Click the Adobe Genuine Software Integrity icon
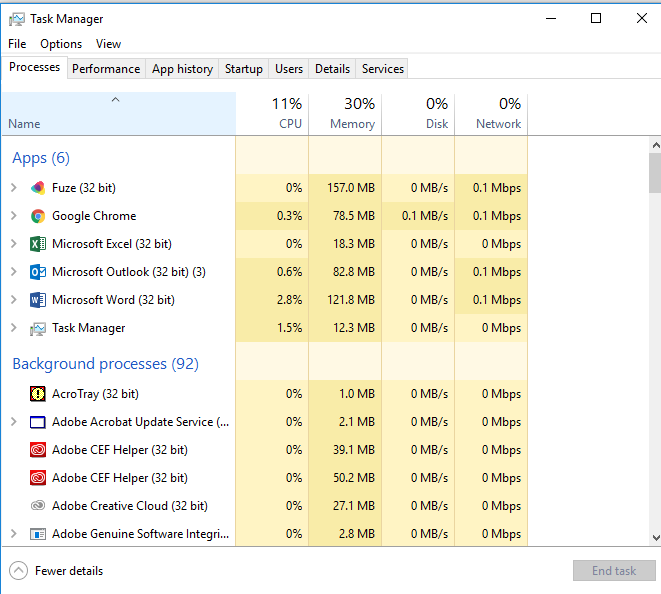661x594 pixels. tap(38, 534)
